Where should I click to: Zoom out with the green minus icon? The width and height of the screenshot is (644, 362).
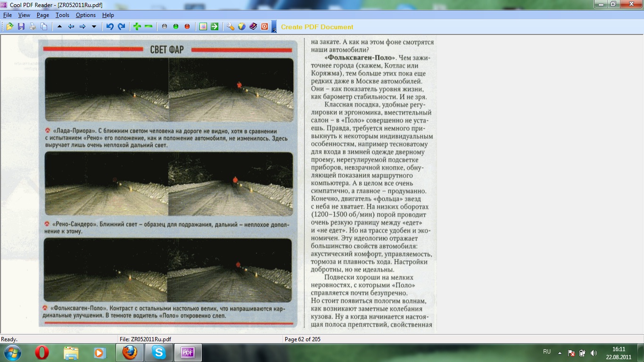149,27
